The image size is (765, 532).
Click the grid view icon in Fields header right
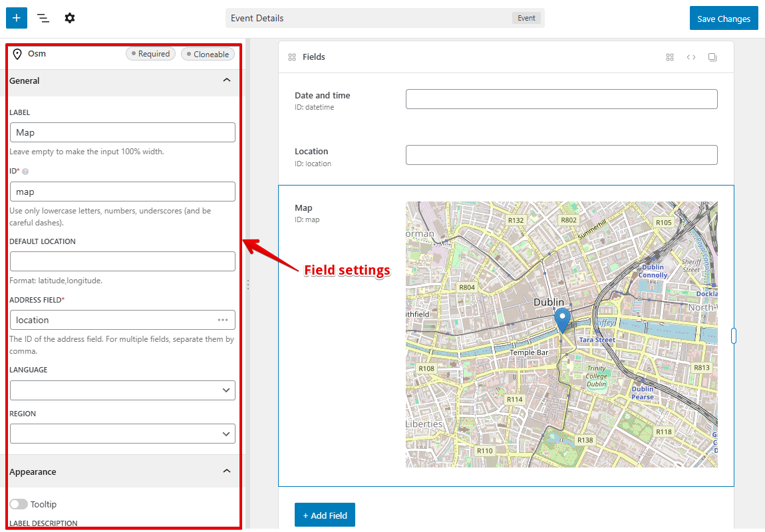point(670,57)
